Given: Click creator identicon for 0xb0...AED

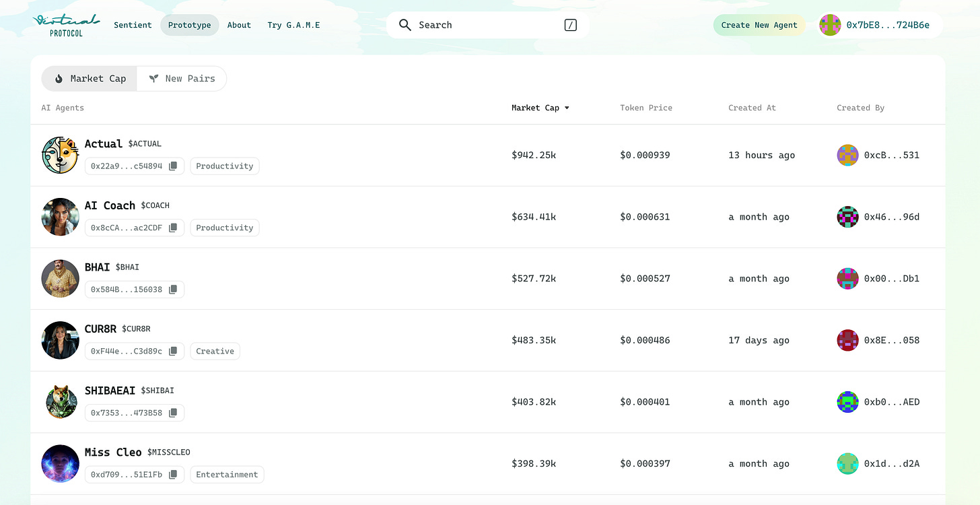Looking at the screenshot, I should (847, 402).
